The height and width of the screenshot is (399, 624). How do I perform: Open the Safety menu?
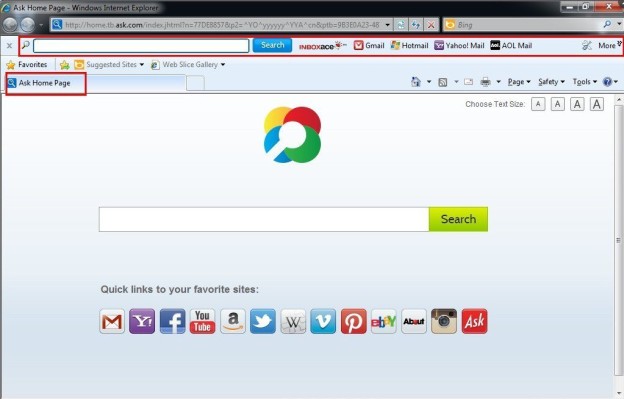click(x=552, y=82)
